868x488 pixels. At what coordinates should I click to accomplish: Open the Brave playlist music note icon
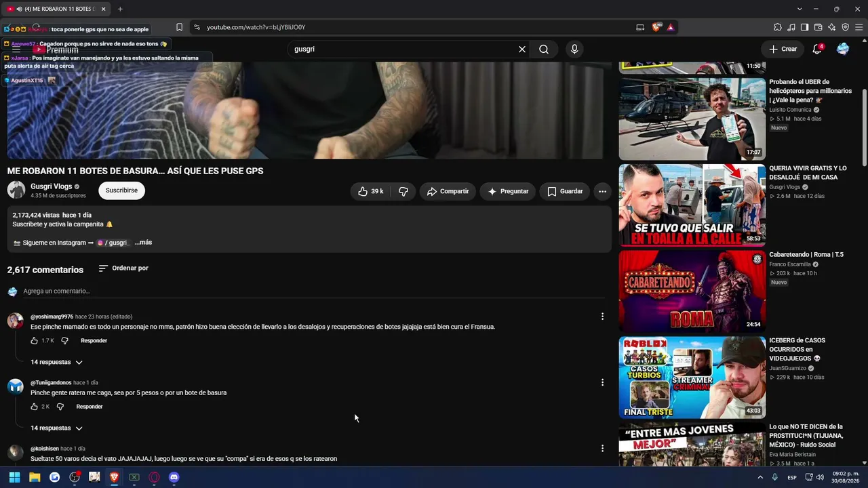pos(791,27)
